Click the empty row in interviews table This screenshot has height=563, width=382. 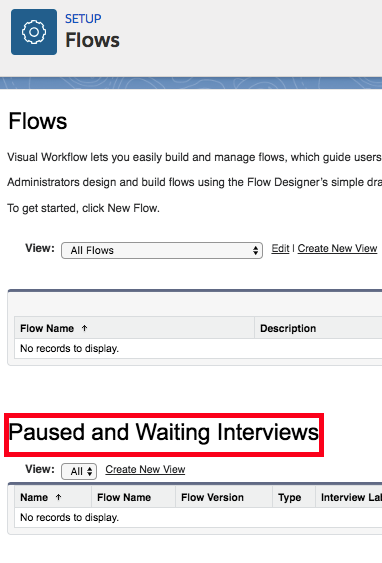[x=198, y=517]
